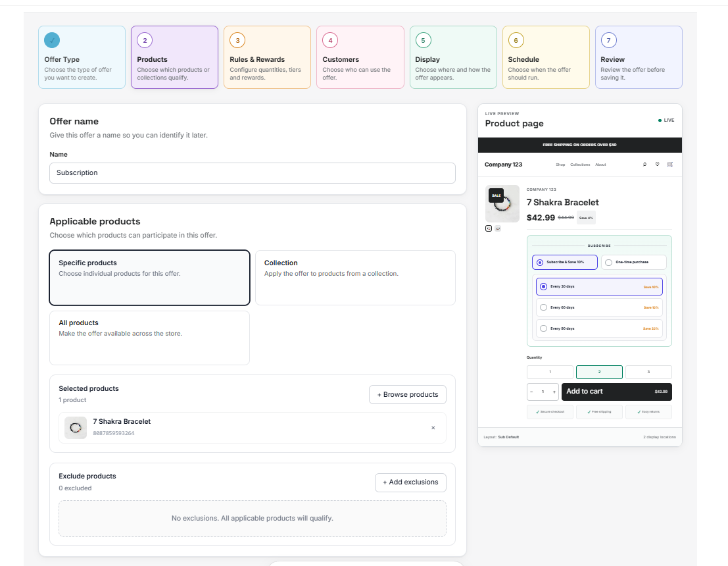728x566 pixels.
Task: Click the completed Offer Type checkmark icon
Action: [52, 40]
